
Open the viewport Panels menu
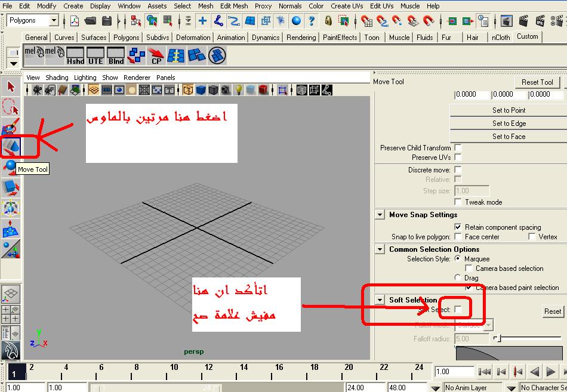pyautogui.click(x=165, y=78)
